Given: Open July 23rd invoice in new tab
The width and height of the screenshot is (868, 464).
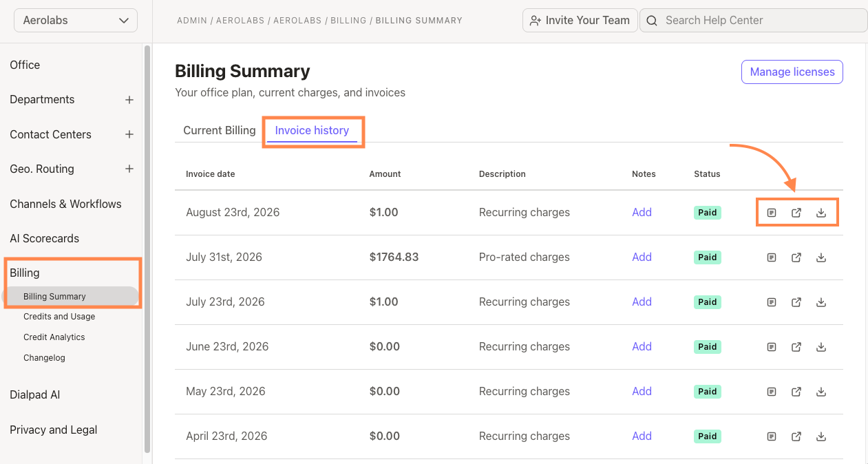Looking at the screenshot, I should (x=796, y=302).
